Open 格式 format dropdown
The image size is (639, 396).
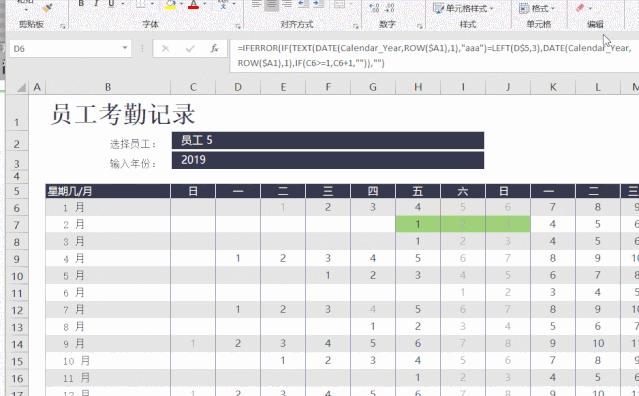click(536, 8)
